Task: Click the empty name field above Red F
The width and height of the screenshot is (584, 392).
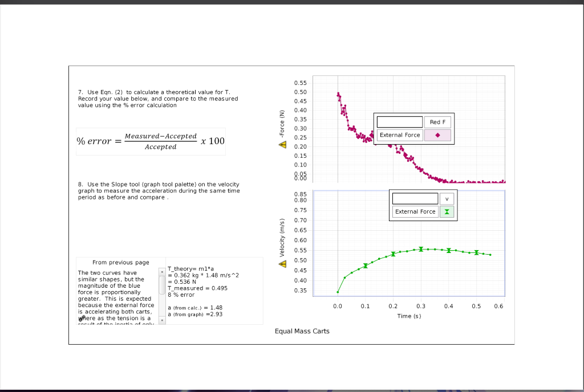Action: pyautogui.click(x=399, y=122)
